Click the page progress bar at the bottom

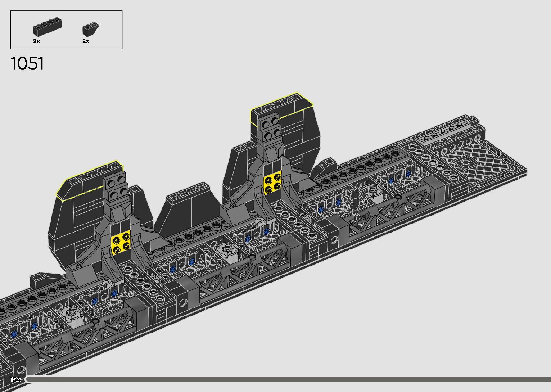click(288, 379)
